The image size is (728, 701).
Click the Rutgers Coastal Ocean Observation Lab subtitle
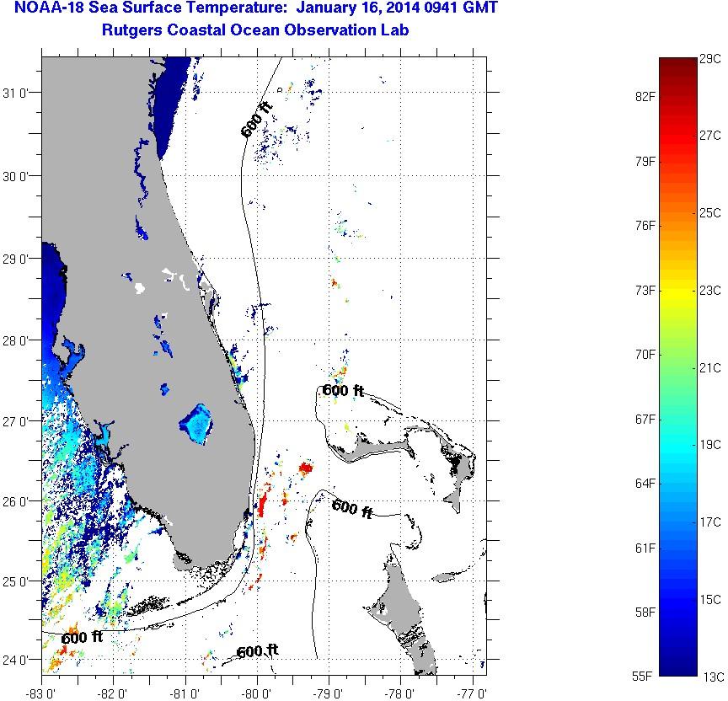tap(255, 31)
